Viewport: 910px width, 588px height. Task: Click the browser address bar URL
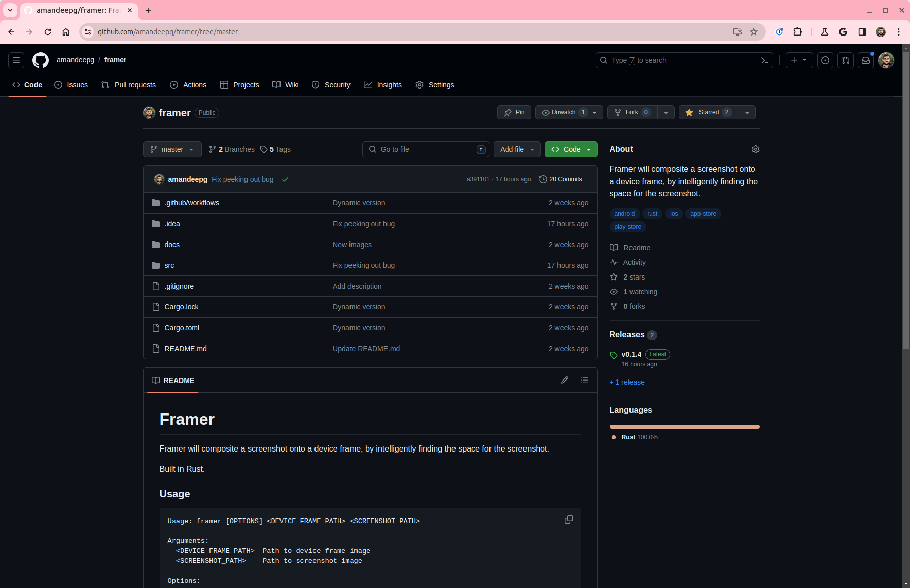pos(168,32)
